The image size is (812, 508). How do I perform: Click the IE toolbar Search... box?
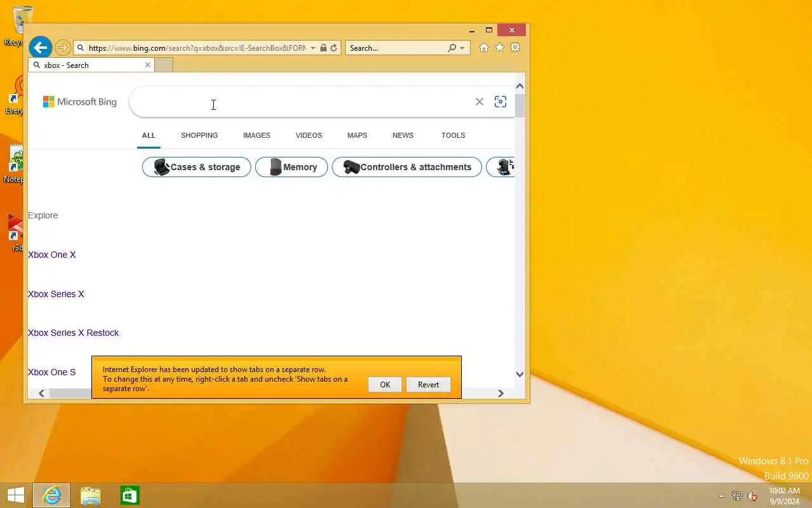[x=396, y=48]
